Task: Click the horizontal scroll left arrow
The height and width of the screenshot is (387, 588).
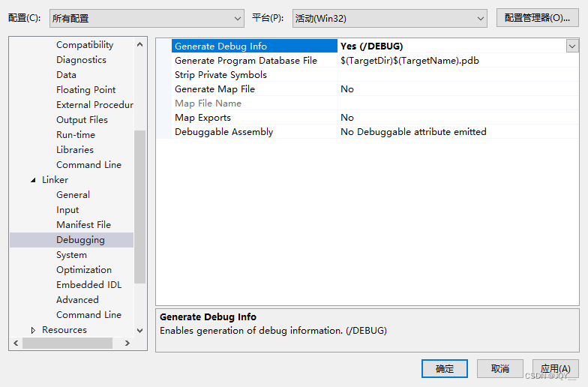Action: click(16, 343)
